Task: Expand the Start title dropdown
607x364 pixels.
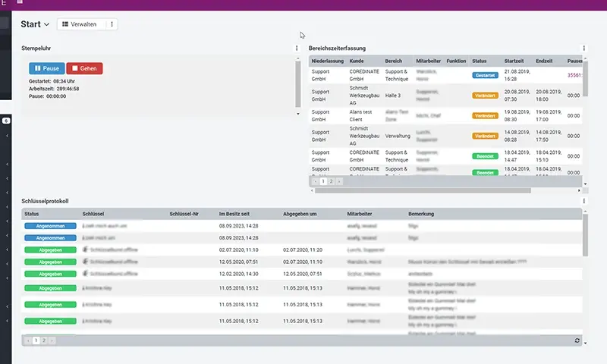Action: [x=47, y=25]
